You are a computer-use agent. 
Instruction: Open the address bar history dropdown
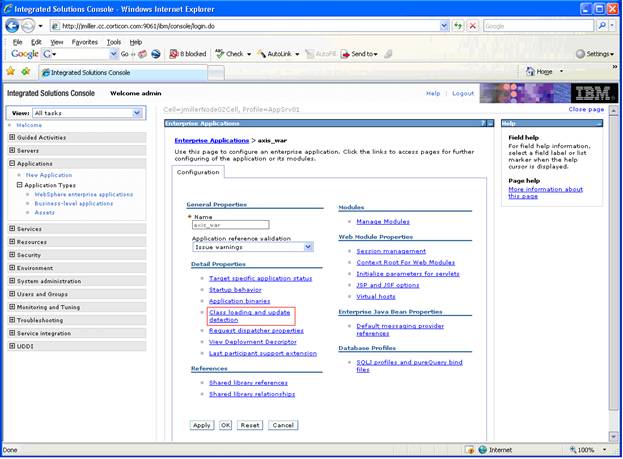pyautogui.click(x=444, y=26)
